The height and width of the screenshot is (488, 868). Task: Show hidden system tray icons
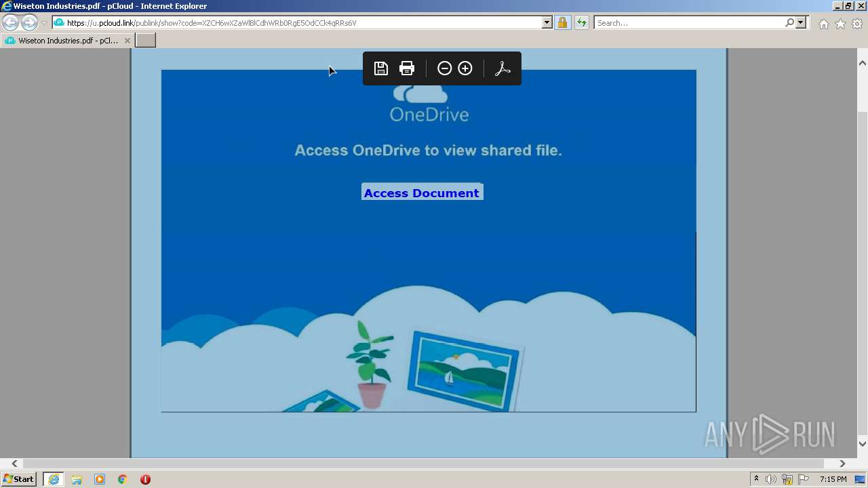click(756, 479)
